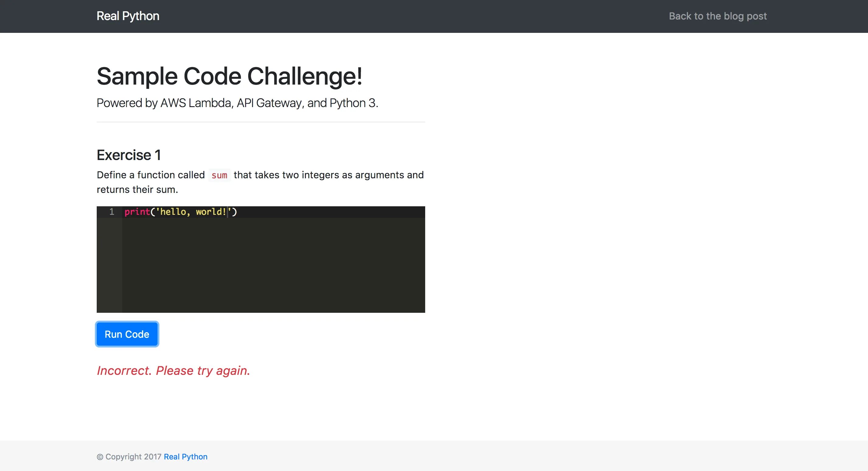The image size is (868, 471).
Task: Click line number 1 in editor gutter
Action: click(112, 212)
